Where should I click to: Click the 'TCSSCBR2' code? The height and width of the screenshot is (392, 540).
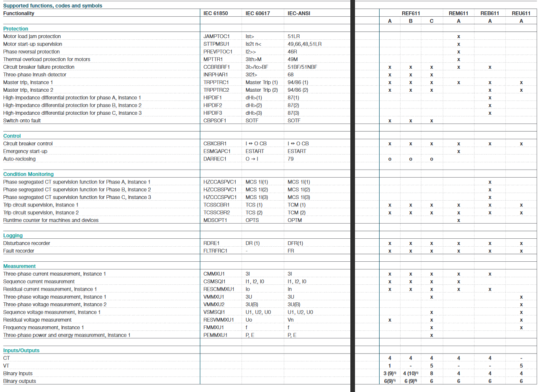click(x=216, y=213)
